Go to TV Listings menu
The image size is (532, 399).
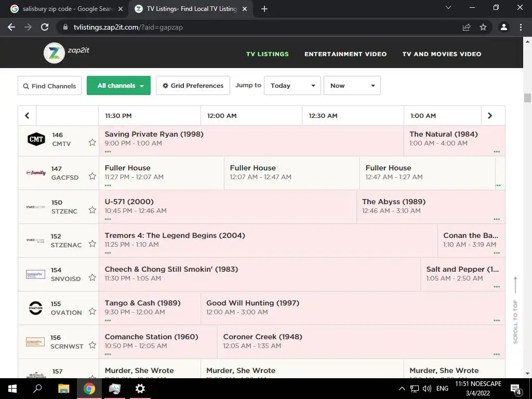pos(268,54)
